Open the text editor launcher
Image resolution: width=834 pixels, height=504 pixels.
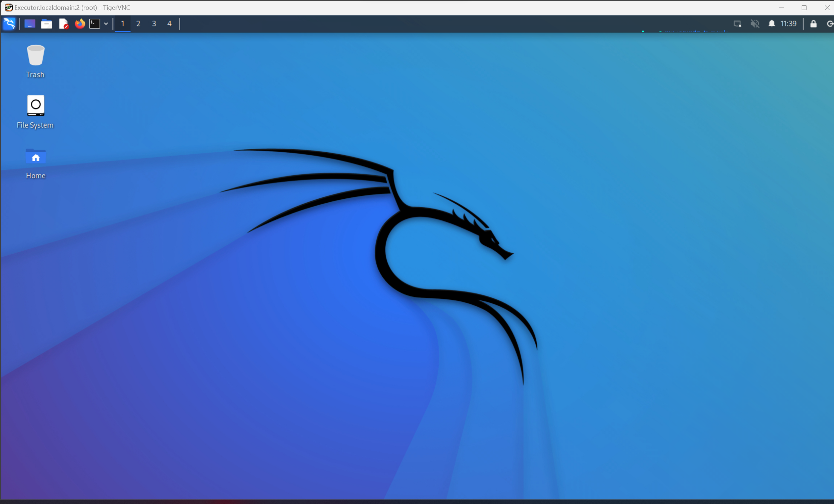[63, 24]
